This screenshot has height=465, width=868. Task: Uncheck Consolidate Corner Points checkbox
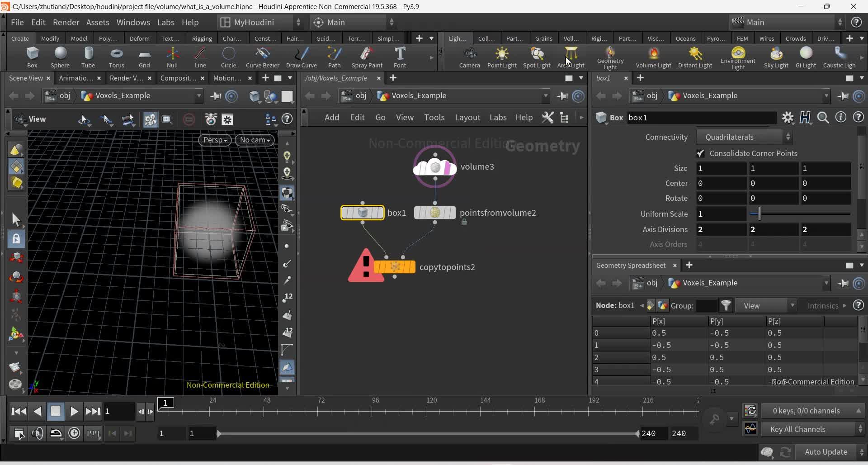[x=701, y=153]
